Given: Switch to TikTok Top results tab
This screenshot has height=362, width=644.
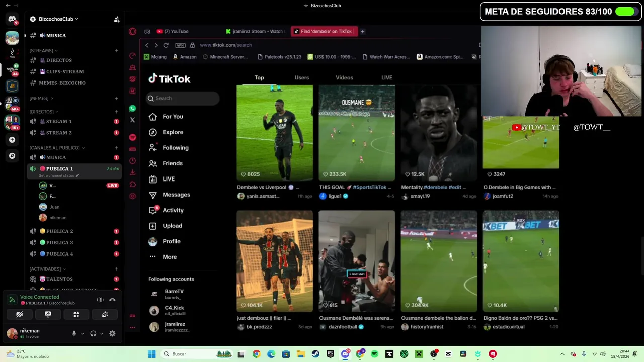Looking at the screenshot, I should (x=259, y=78).
